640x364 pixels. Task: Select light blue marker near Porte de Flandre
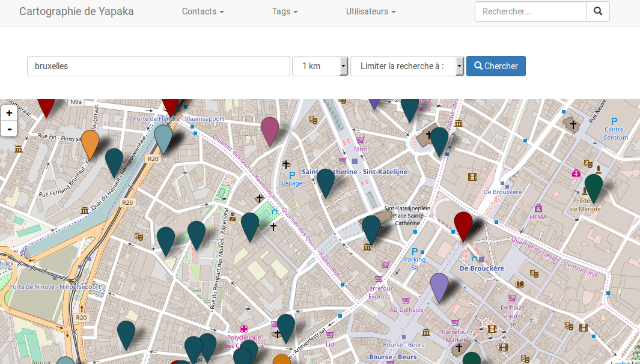163,138
